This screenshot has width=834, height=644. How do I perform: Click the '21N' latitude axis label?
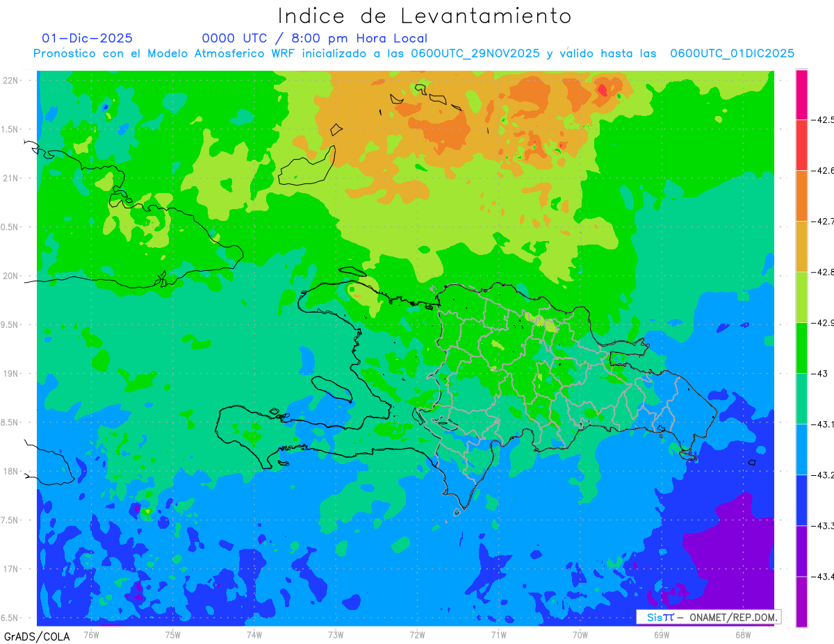[12, 179]
